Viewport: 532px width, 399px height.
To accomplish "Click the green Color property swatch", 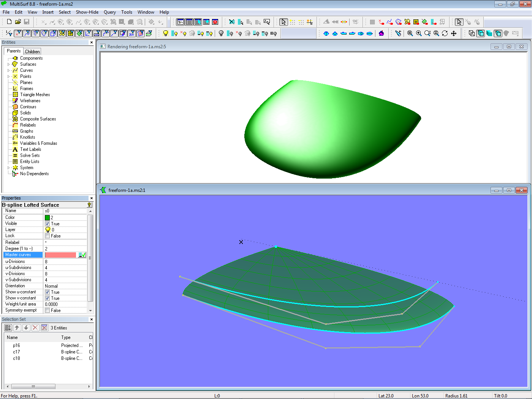I will pos(47,218).
